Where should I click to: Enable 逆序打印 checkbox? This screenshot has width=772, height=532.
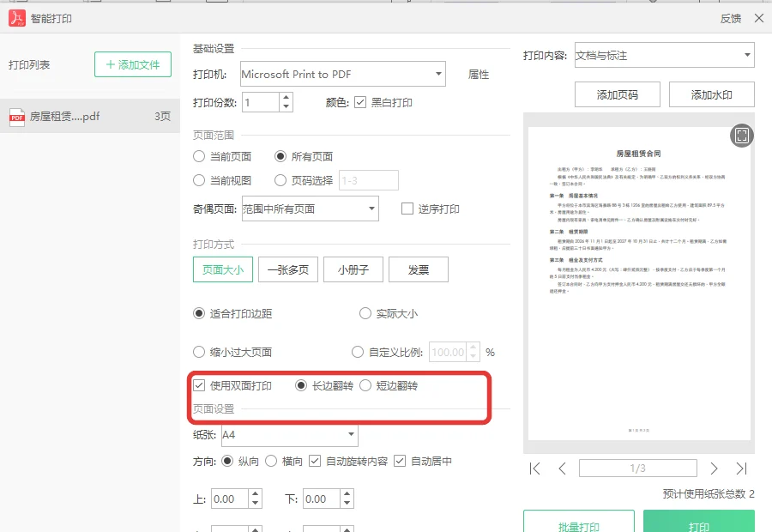407,209
